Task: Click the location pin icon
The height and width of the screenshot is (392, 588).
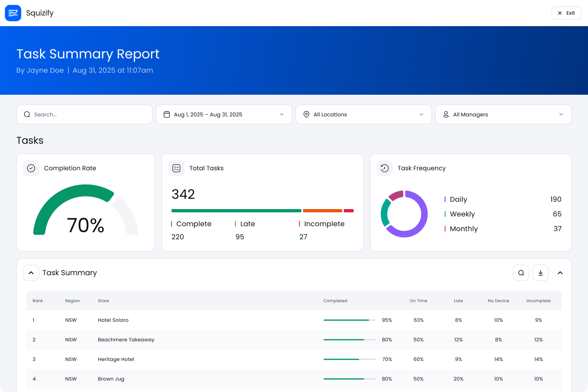Action: point(306,114)
